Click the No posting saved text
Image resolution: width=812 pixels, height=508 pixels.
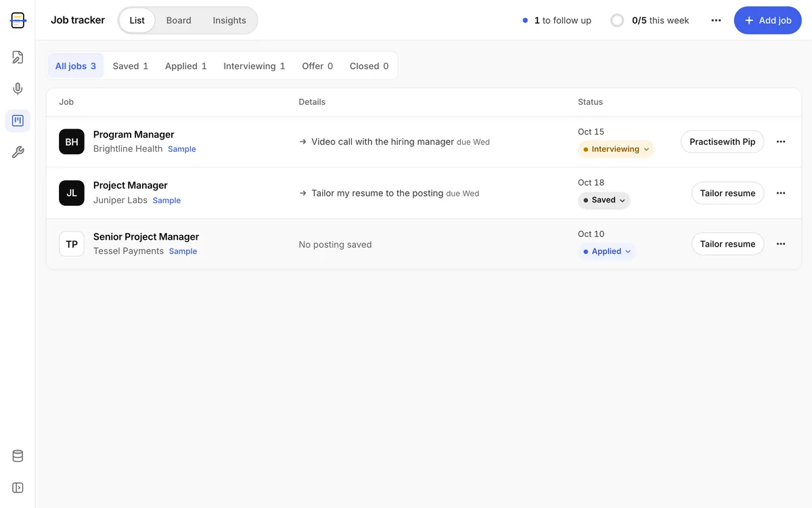[x=335, y=245]
